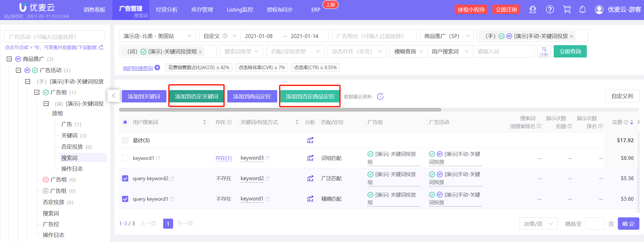
Task: Open analysis chart icon in total row
Action: pos(310,140)
